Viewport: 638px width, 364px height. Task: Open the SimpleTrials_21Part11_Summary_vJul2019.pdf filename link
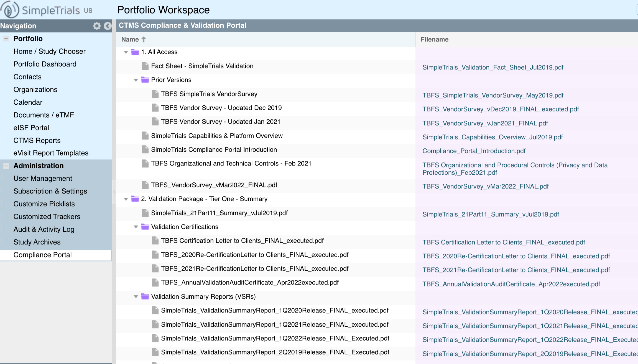click(x=491, y=214)
